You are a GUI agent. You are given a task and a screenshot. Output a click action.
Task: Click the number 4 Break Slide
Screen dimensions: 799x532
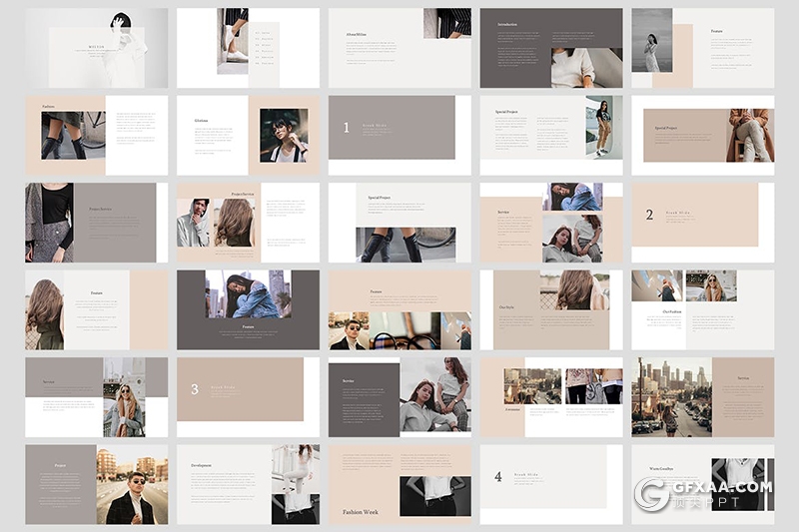550,484
